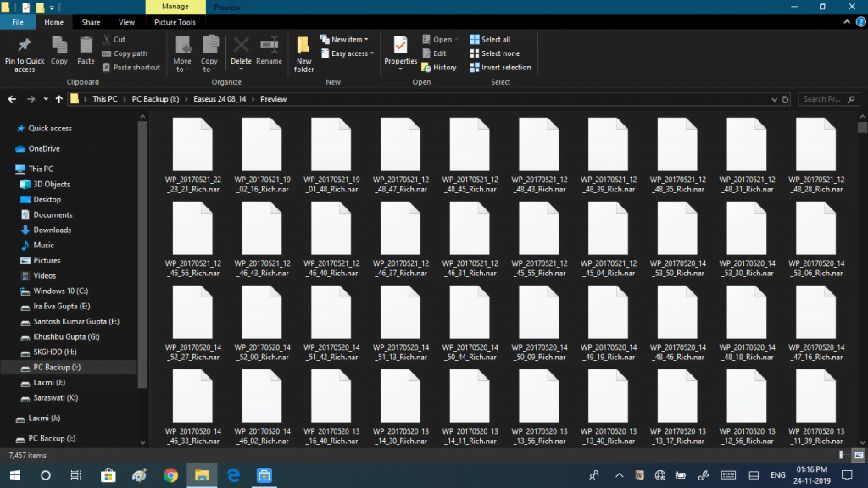
Task: Click Invert selection
Action: (500, 68)
